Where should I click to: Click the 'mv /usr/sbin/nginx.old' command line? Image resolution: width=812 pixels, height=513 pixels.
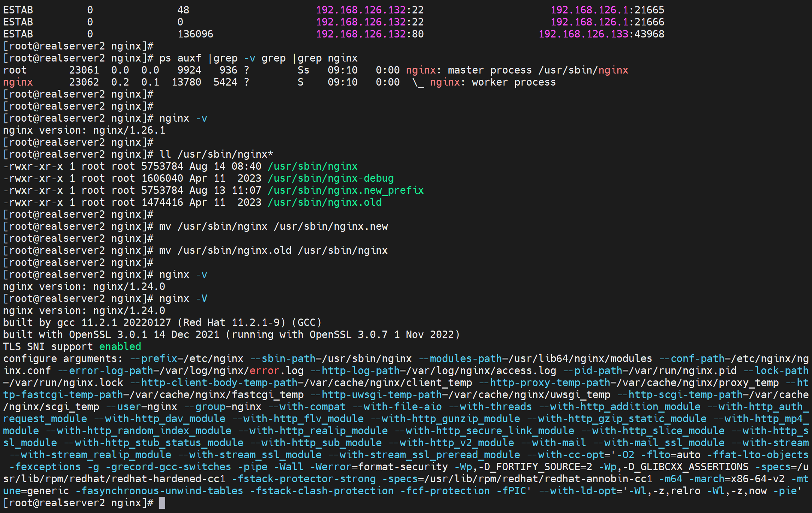pyautogui.click(x=273, y=250)
